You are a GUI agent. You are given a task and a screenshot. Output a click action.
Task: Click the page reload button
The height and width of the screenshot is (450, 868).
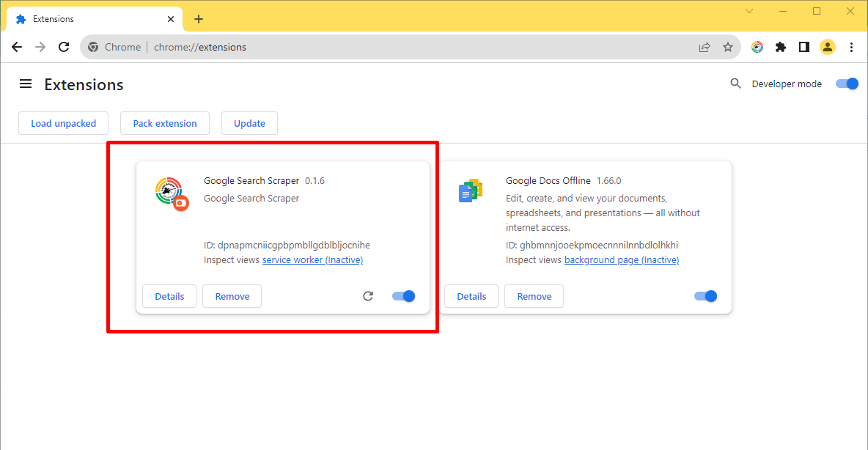pyautogui.click(x=64, y=47)
